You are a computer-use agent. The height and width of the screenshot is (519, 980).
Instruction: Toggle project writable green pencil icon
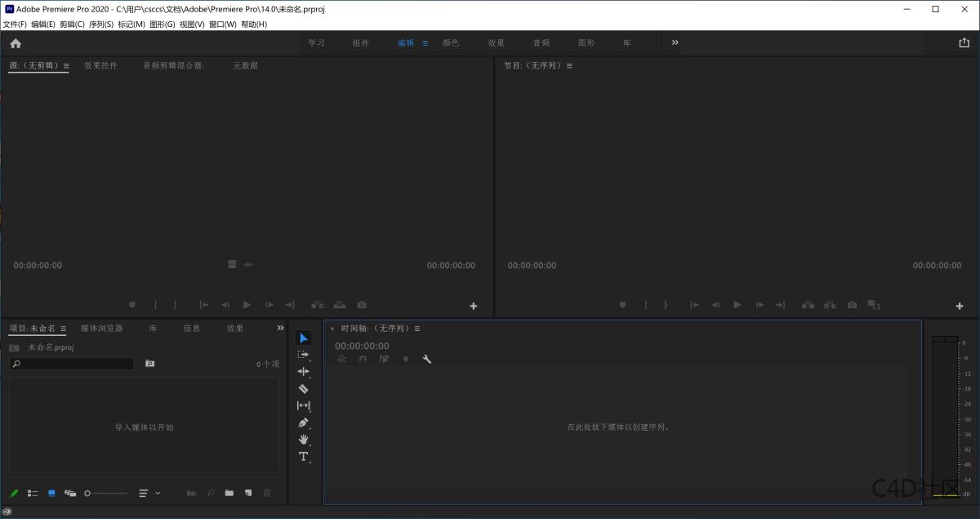(14, 493)
